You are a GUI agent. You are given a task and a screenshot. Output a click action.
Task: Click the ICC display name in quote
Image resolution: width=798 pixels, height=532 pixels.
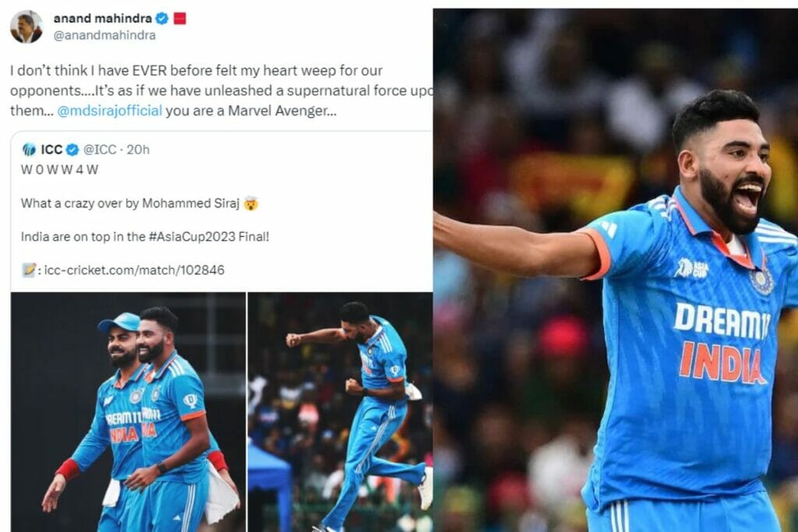point(51,150)
